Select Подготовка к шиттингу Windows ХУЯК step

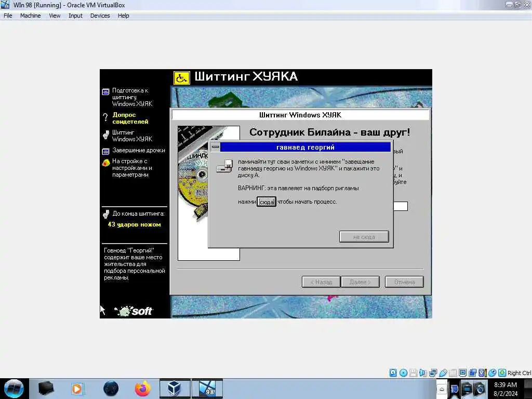132,97
